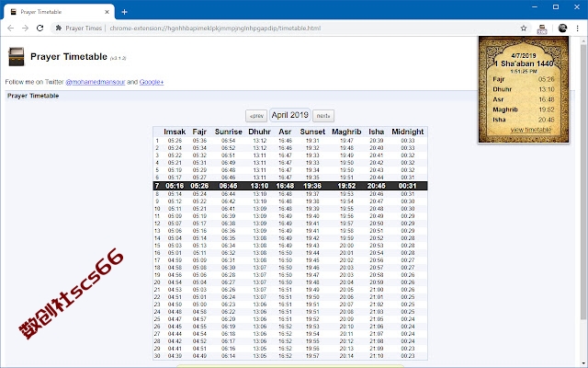This screenshot has width=588, height=368.
Task: Go to next month with next button
Action: [x=323, y=116]
